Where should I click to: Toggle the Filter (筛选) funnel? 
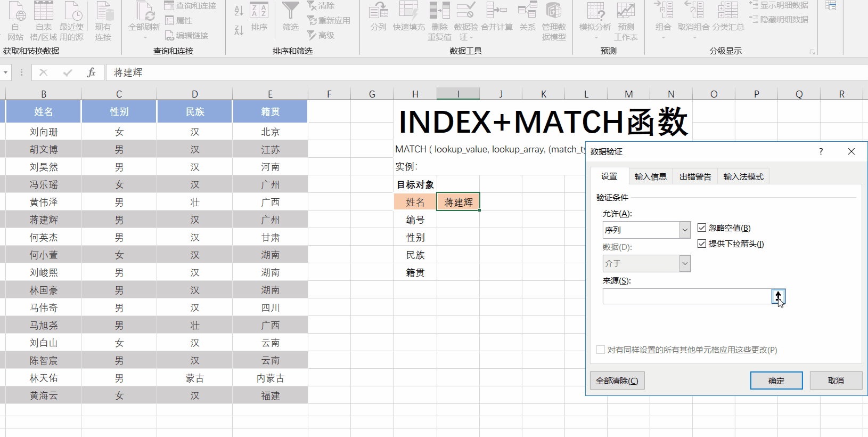coord(291,17)
